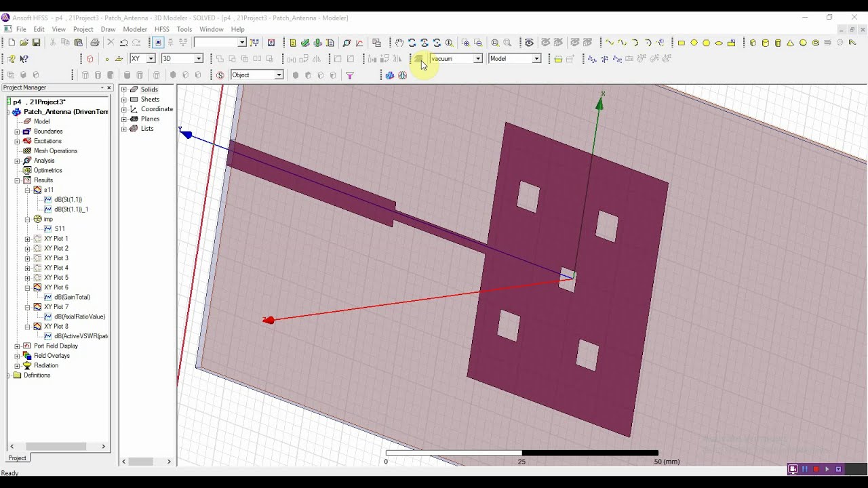This screenshot has width=868, height=488.
Task: Select the Draw Line tool
Action: point(609,43)
